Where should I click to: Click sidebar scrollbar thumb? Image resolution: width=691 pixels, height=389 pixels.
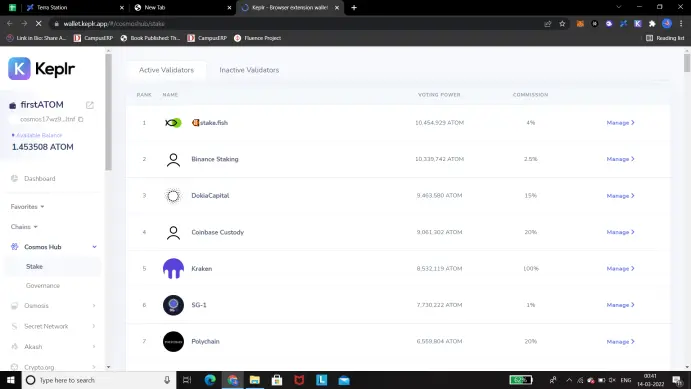(108, 112)
